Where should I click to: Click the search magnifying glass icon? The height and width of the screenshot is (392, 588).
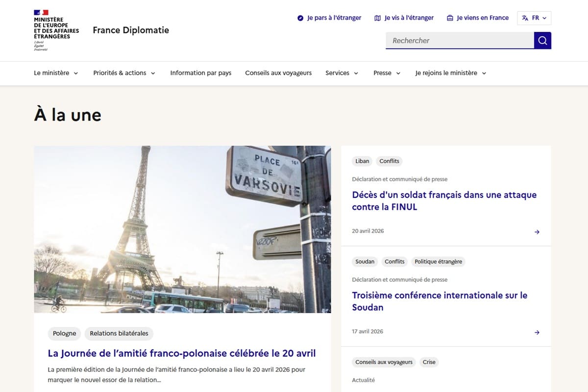[x=542, y=40]
